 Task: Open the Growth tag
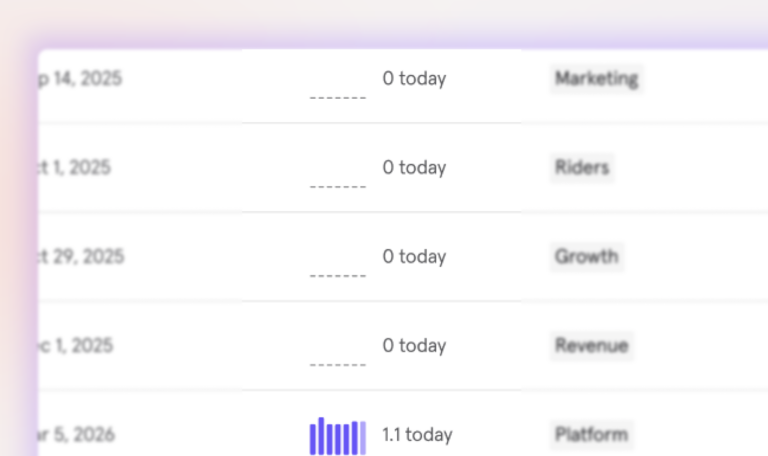[586, 257]
